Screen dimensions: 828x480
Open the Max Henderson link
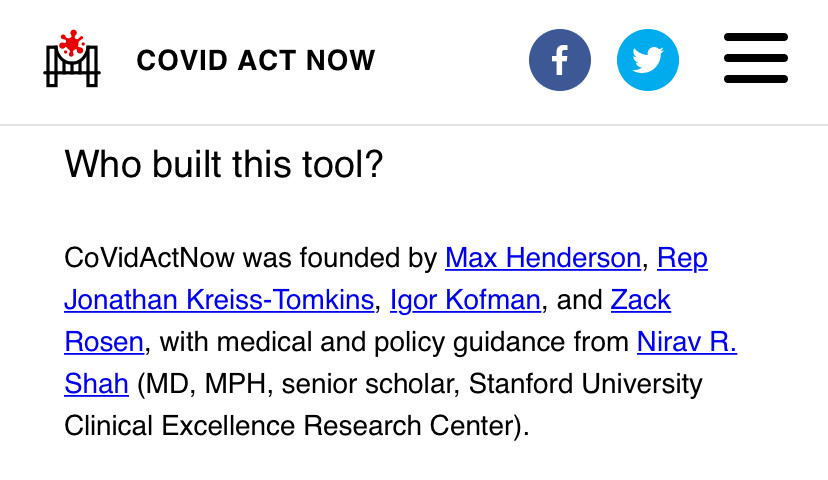click(543, 258)
